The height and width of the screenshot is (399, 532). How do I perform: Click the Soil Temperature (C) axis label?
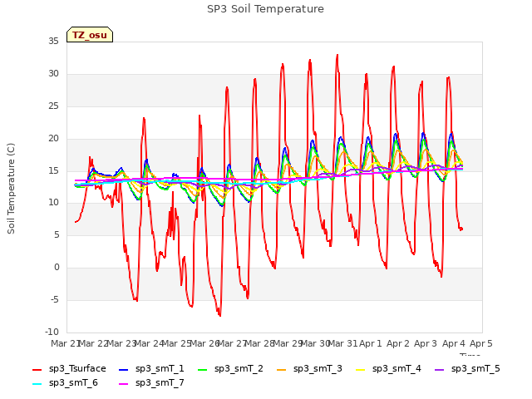tap(11, 189)
